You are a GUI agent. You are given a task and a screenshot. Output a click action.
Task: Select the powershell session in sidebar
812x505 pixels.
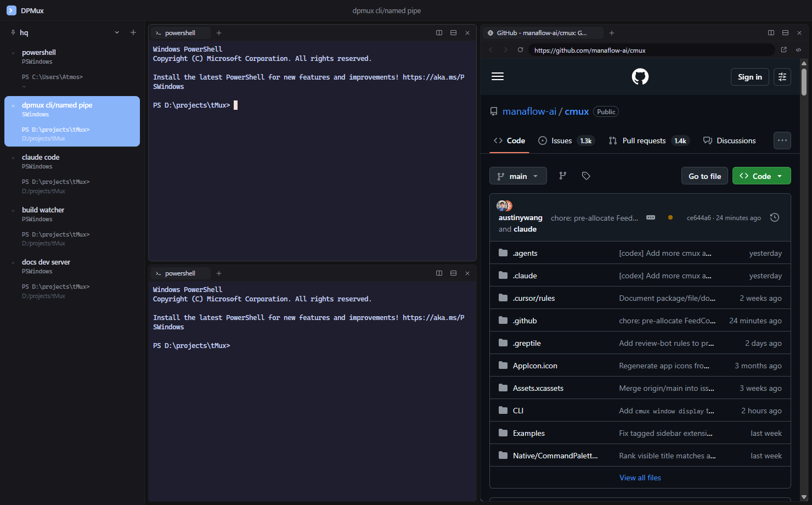(x=72, y=68)
